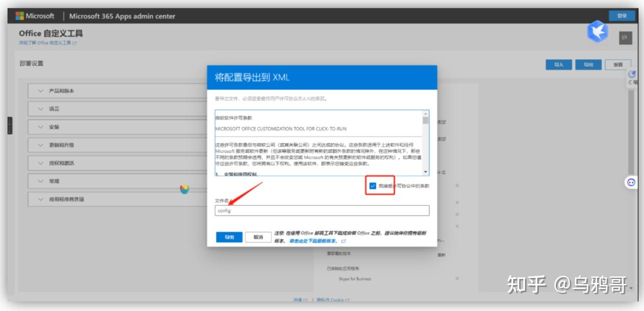Click the license text scrollbar up arrow
This screenshot has width=644, height=311.
pyautogui.click(x=426, y=113)
